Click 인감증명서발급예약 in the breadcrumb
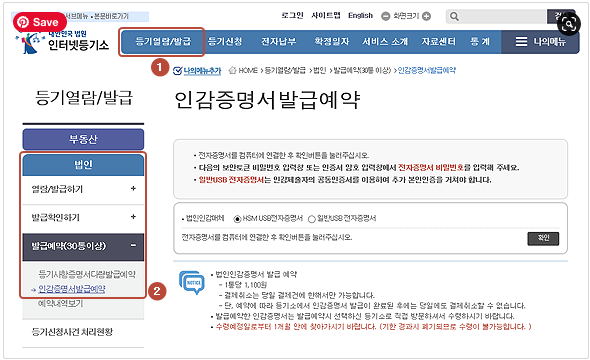 [x=427, y=70]
